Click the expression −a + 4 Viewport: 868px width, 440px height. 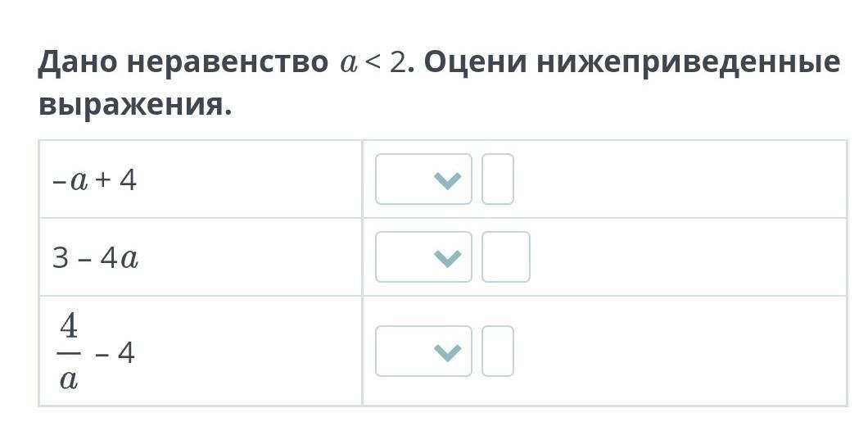coord(95,180)
